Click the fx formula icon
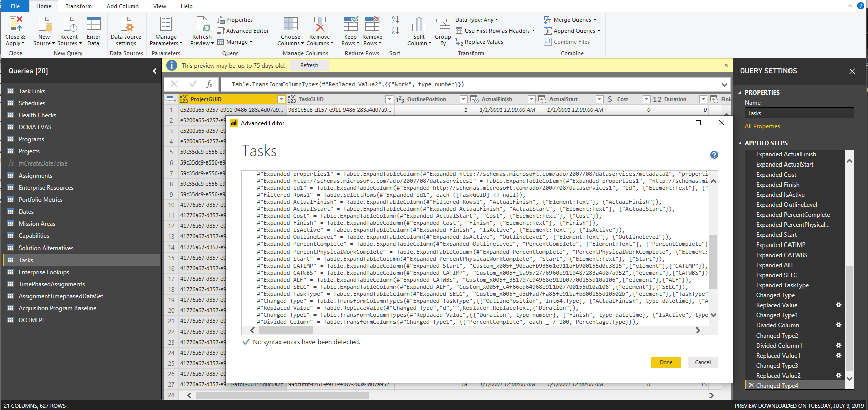Image resolution: width=868 pixels, height=410 pixels. point(210,84)
